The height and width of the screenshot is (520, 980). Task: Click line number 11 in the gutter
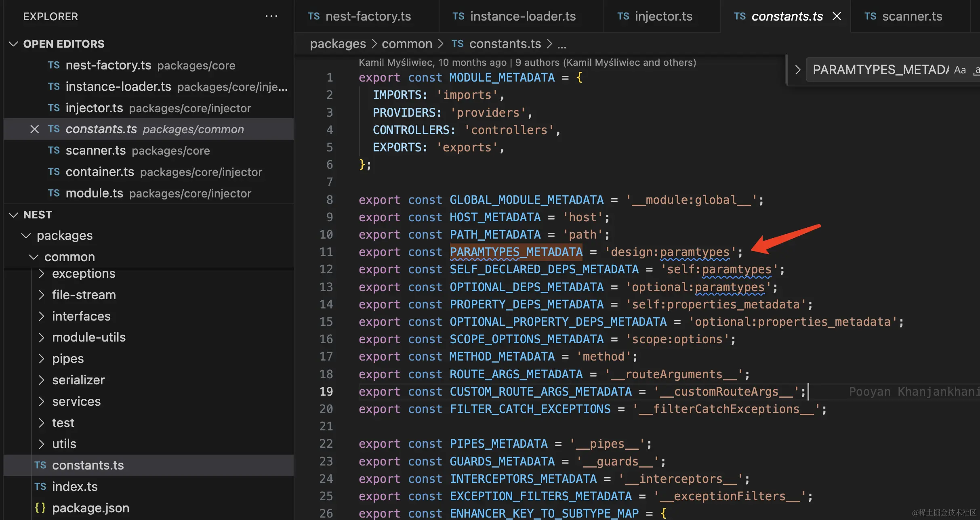point(326,252)
